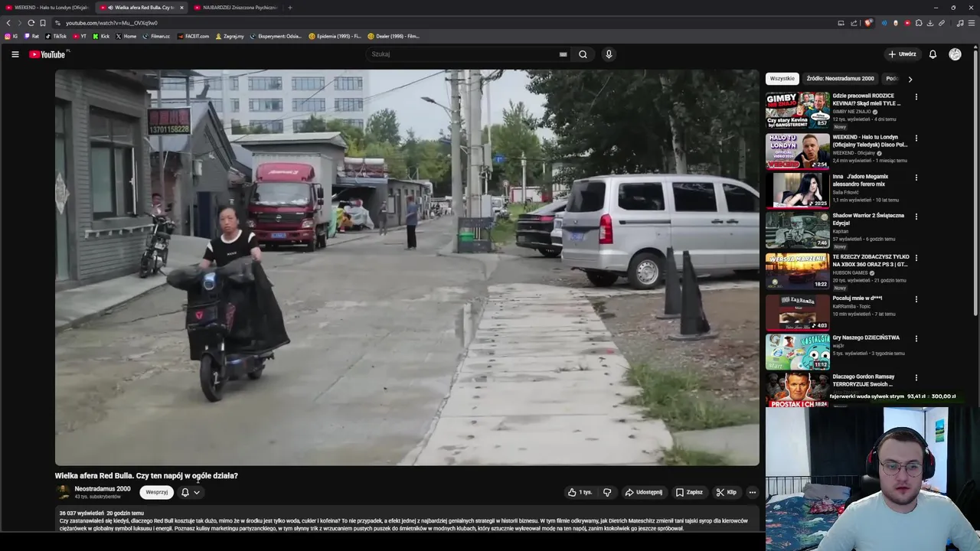Screen dimensions: 980x551
Task: Open the Dealer (1996) bookmark
Action: [393, 36]
